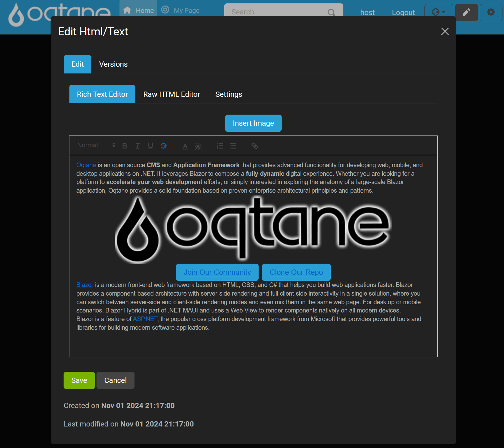Image resolution: width=504 pixels, height=448 pixels.
Task: Go to the Home page in navigation
Action: [139, 10]
